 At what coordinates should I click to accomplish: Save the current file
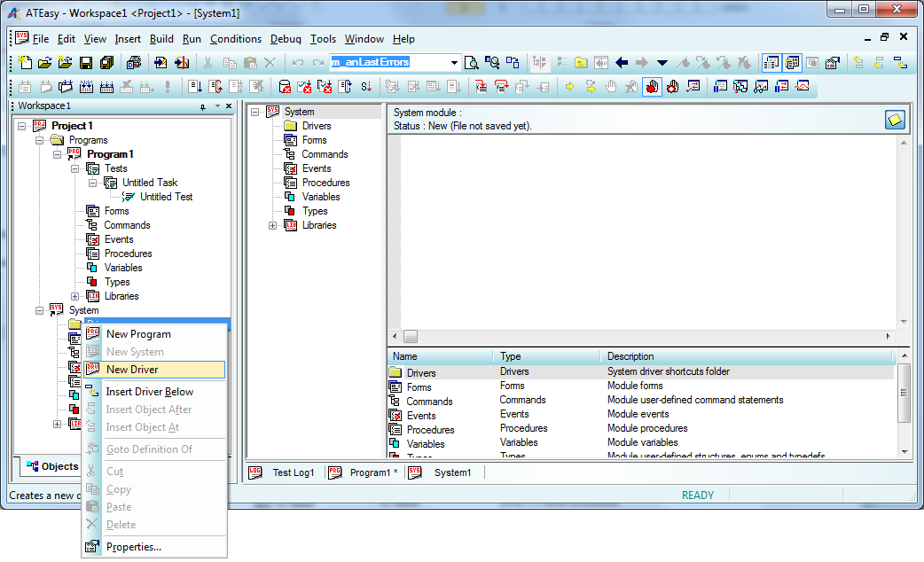[86, 63]
